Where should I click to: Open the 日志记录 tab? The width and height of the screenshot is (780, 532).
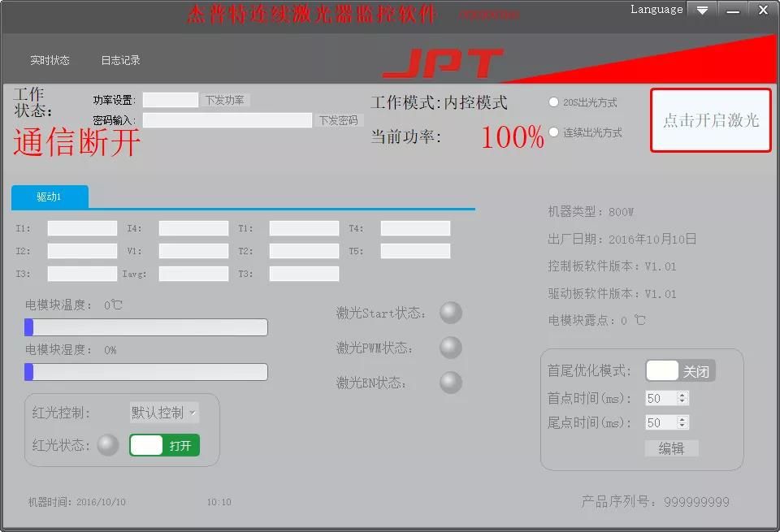[x=121, y=60]
